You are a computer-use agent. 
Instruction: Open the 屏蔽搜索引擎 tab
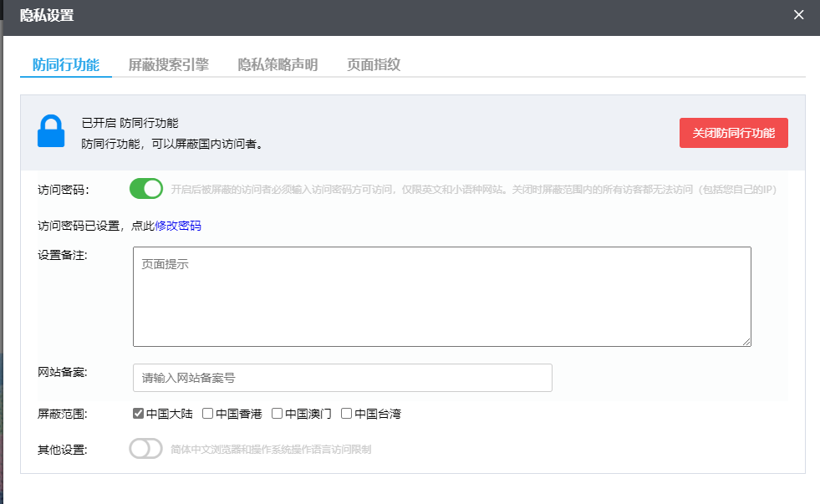168,64
